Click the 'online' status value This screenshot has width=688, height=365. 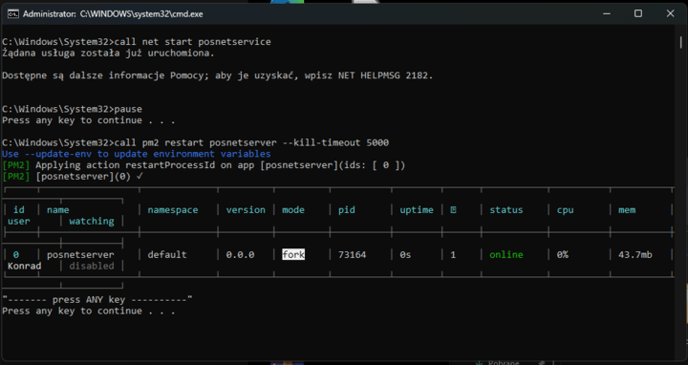[506, 254]
